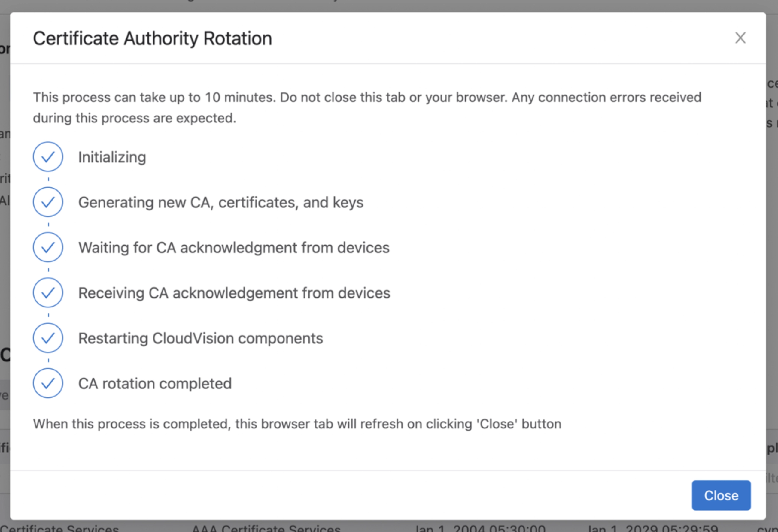This screenshot has width=778, height=532.
Task: Click checkmark beside Generating new CA step
Action: point(48,202)
